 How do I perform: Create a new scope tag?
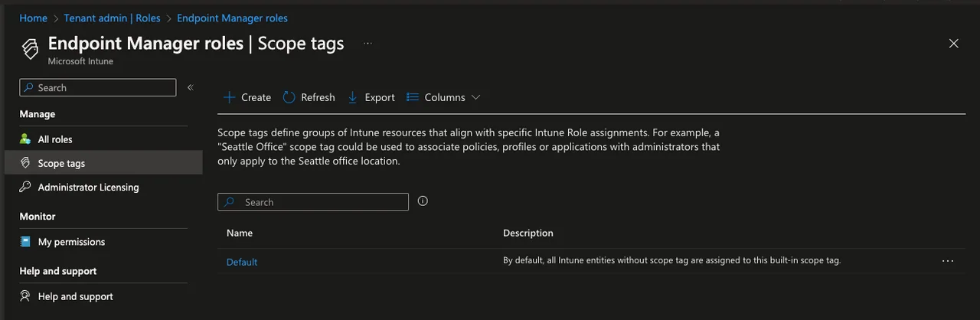[x=247, y=97]
